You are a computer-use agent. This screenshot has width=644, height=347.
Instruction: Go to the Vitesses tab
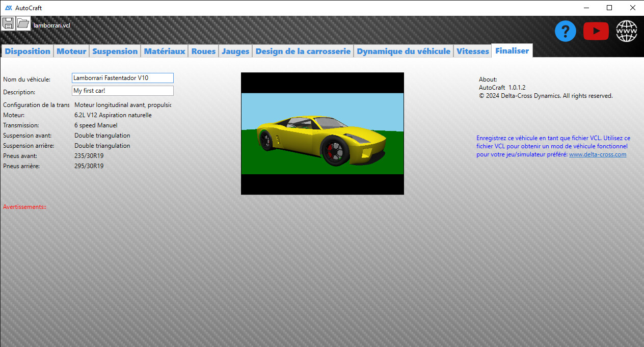click(x=472, y=51)
